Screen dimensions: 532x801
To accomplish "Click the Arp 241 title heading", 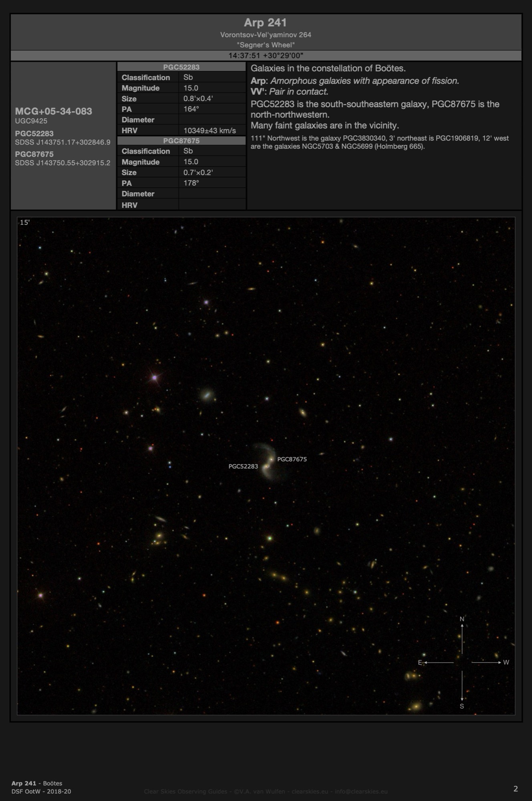I will click(265, 23).
